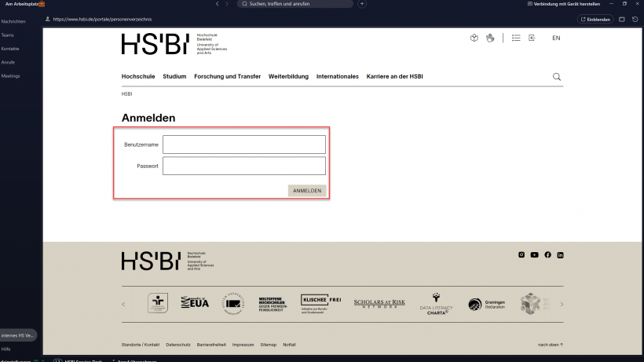Screen dimensions: 644x362
Task: Open the YouTube social media icon
Action: point(534,255)
